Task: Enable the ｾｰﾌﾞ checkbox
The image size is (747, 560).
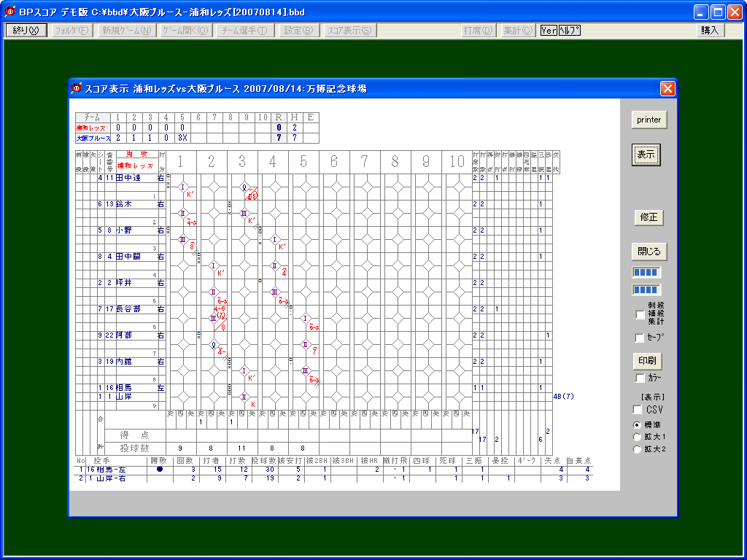Action: (639, 338)
